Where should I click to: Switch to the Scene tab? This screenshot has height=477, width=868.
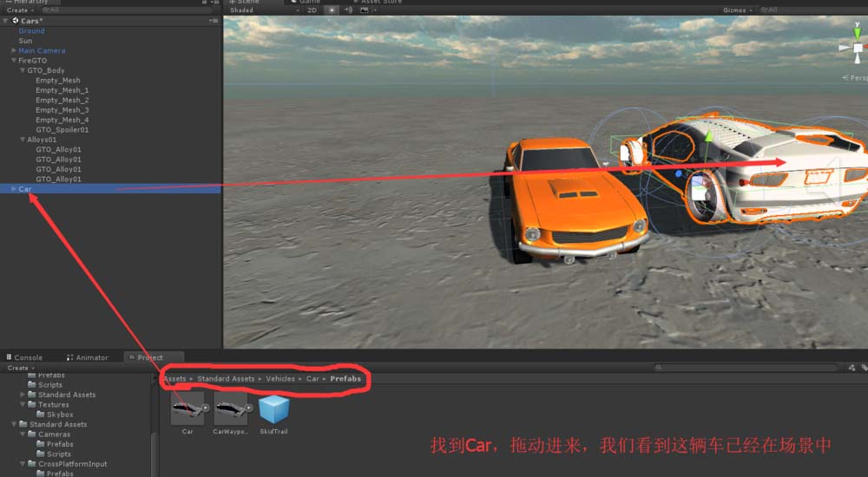(x=245, y=2)
